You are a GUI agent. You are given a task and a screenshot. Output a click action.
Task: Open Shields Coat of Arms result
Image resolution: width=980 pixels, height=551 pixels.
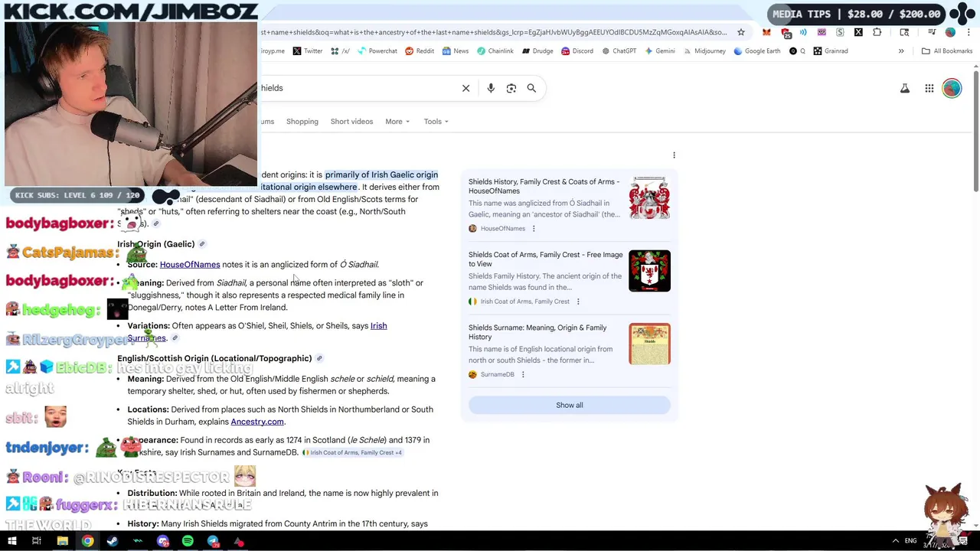(x=545, y=259)
